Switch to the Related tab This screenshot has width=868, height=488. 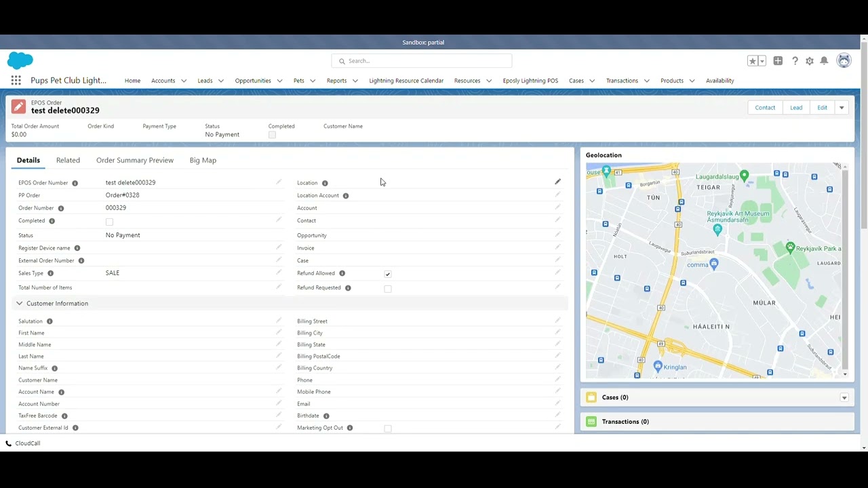coord(68,161)
